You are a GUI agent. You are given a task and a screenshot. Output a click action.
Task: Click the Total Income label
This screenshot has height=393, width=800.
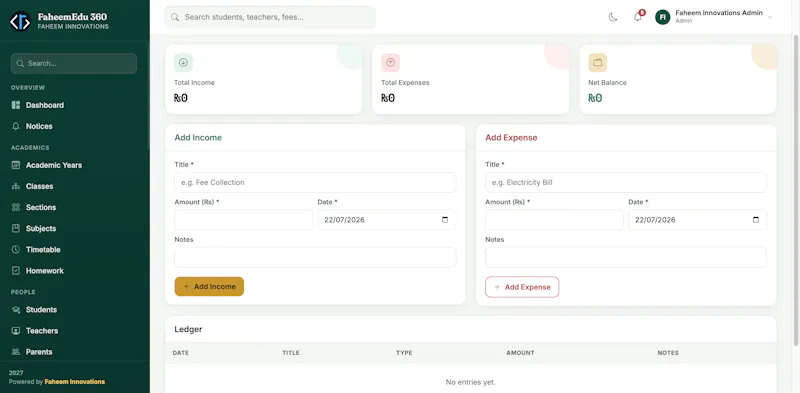pos(194,82)
